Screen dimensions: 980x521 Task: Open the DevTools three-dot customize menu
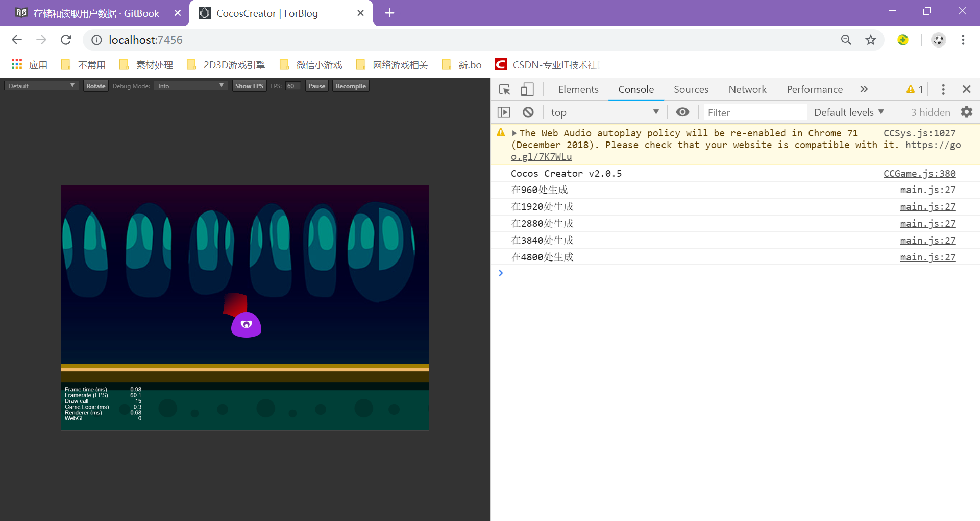[x=943, y=90]
